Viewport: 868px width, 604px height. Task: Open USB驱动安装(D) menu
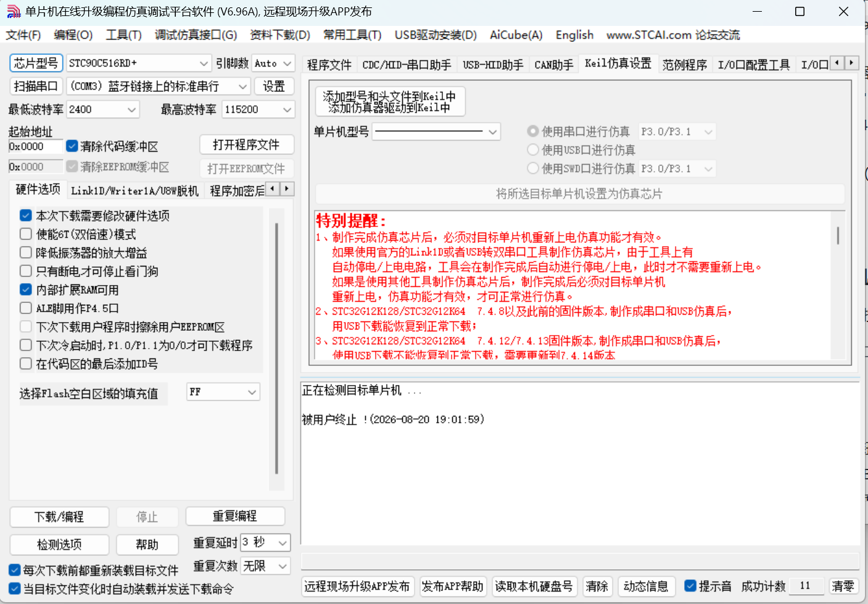pyautogui.click(x=436, y=35)
